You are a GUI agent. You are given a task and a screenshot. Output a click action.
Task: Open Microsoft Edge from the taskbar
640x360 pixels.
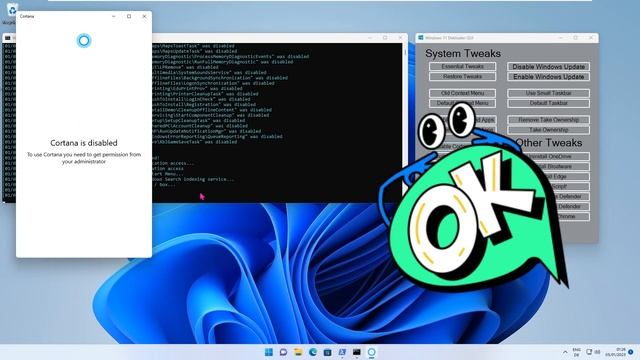click(x=313, y=352)
